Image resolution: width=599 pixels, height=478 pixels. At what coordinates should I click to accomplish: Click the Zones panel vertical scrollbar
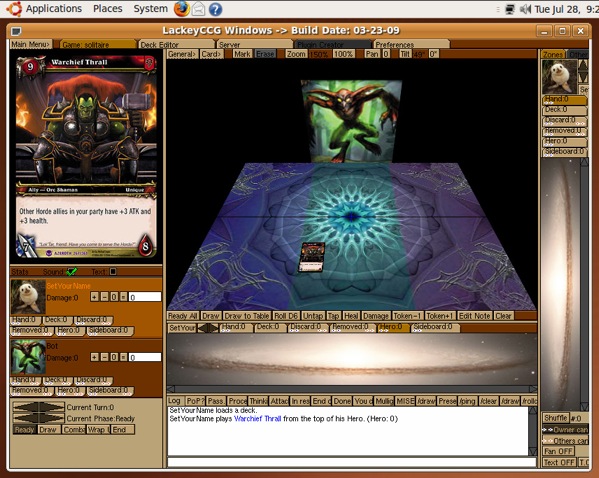pos(584,284)
